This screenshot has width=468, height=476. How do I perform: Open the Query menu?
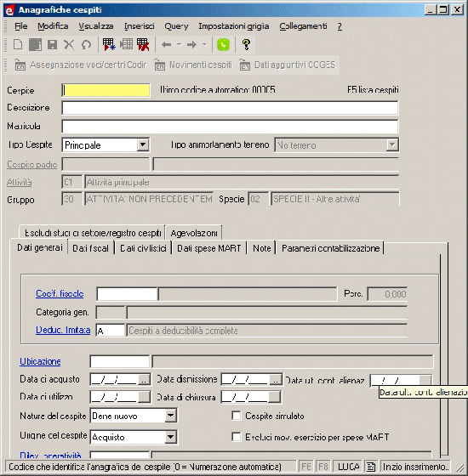(176, 26)
